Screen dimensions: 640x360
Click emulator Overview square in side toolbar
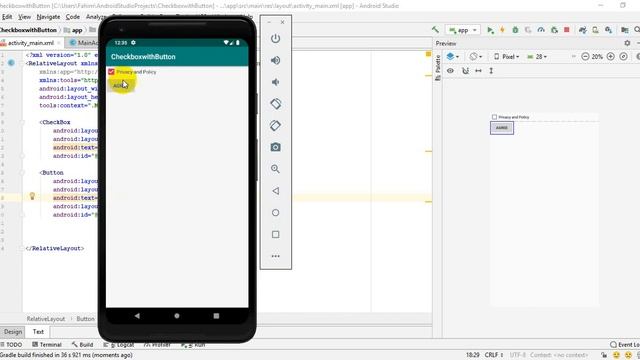[276, 234]
